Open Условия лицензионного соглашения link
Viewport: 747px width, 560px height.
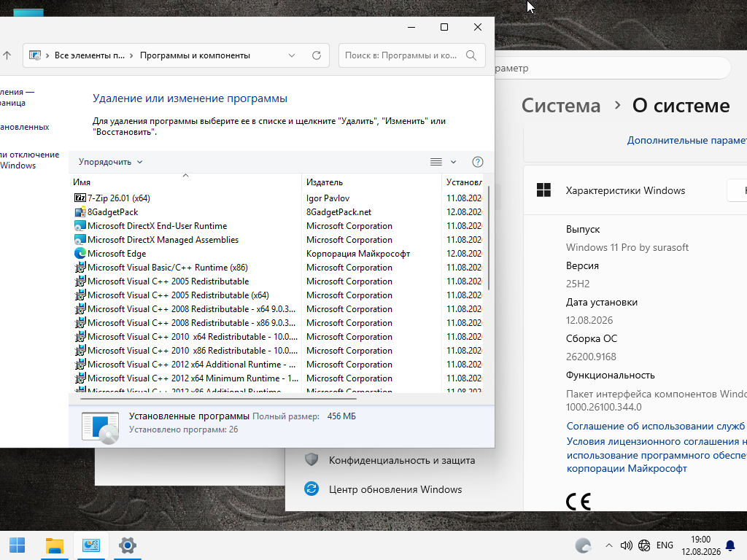[657, 455]
